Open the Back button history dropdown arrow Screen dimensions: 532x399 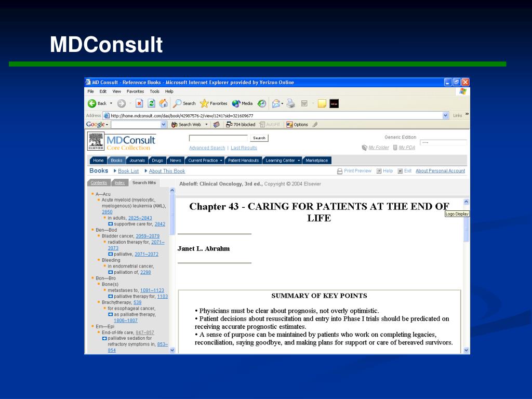pyautogui.click(x=111, y=103)
